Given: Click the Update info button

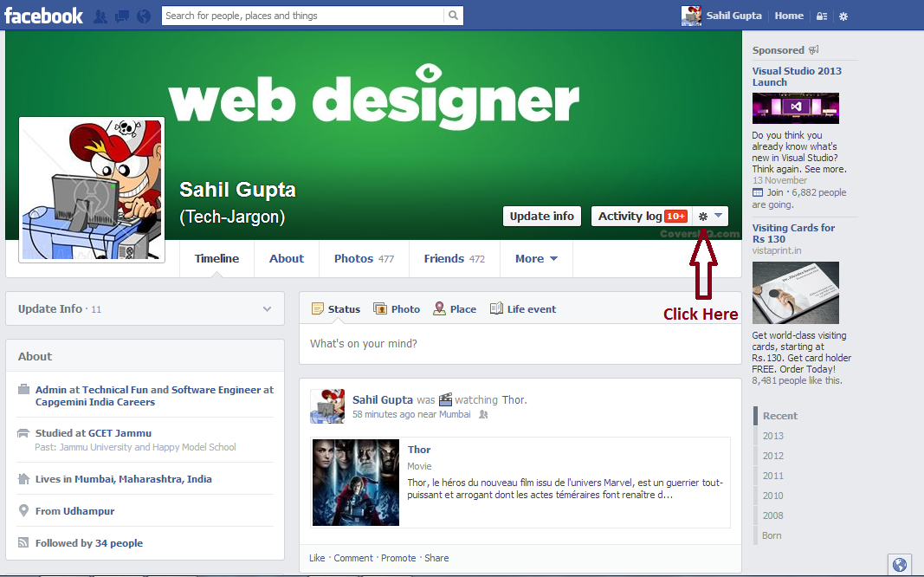Looking at the screenshot, I should coord(541,217).
